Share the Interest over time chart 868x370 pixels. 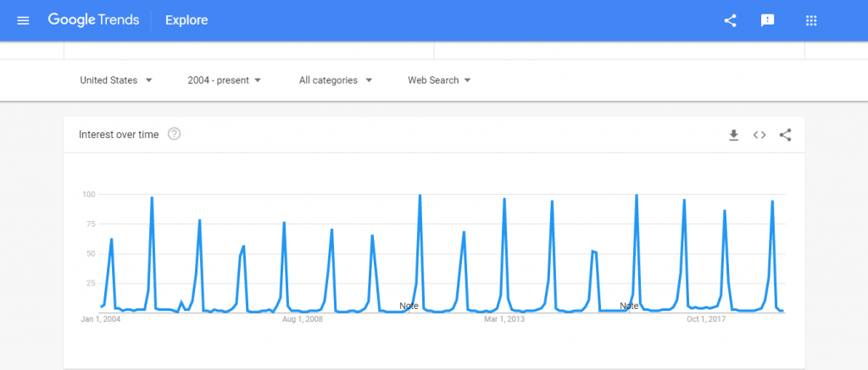click(x=785, y=135)
